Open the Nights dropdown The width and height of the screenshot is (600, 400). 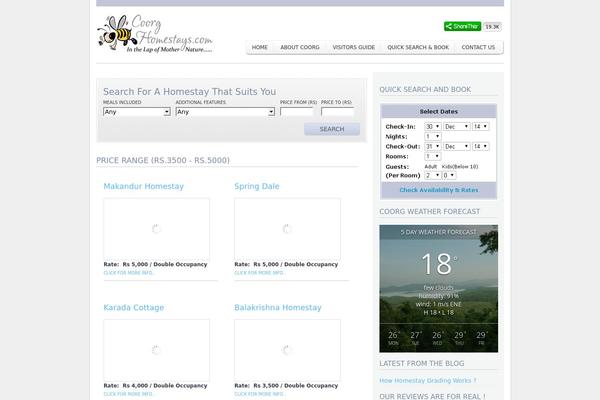(x=432, y=136)
